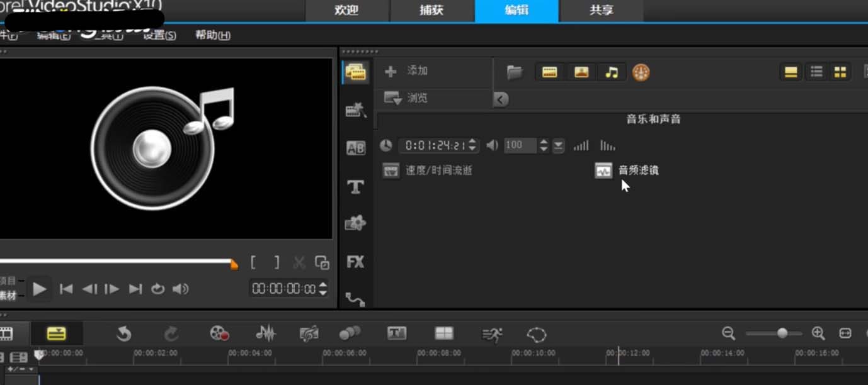Click the clip volume value field 100
The image size is (868, 385).
tap(520, 145)
